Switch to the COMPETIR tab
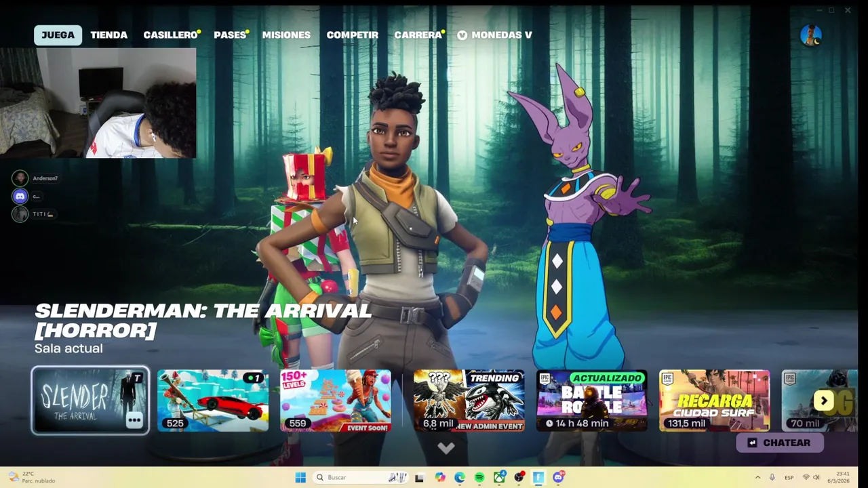868x488 pixels. tap(352, 35)
